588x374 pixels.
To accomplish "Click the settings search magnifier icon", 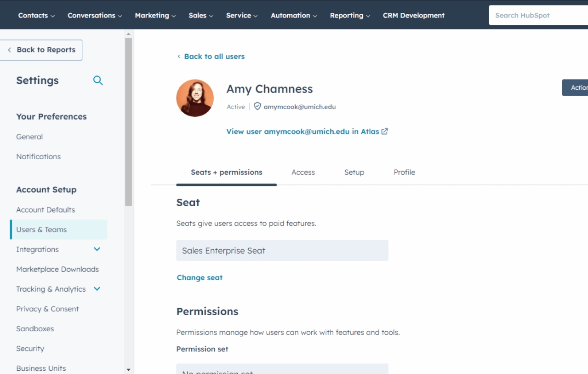I will click(98, 81).
